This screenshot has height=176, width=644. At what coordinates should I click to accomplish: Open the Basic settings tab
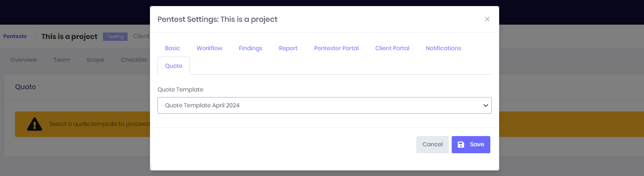tap(173, 48)
